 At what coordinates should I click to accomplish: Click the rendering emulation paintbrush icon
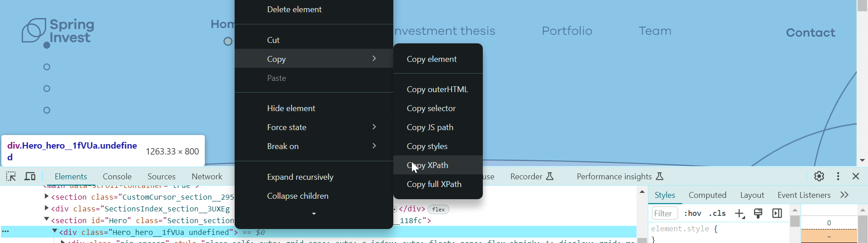pyautogui.click(x=758, y=213)
